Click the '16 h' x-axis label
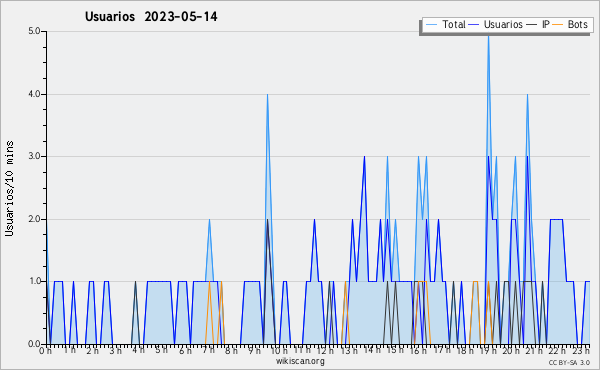 click(418, 351)
